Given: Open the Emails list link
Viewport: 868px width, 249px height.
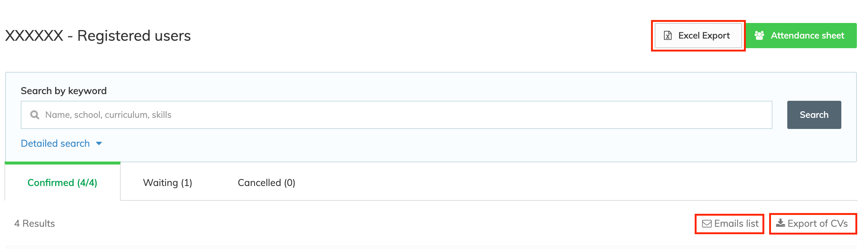Looking at the screenshot, I should (x=736, y=224).
